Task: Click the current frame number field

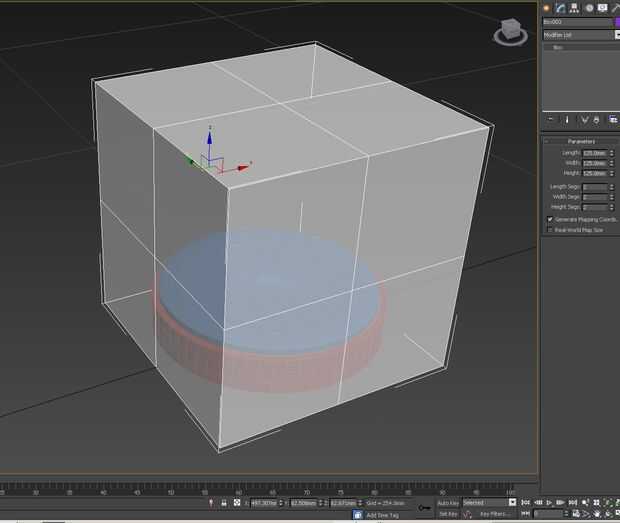Action: point(548,514)
